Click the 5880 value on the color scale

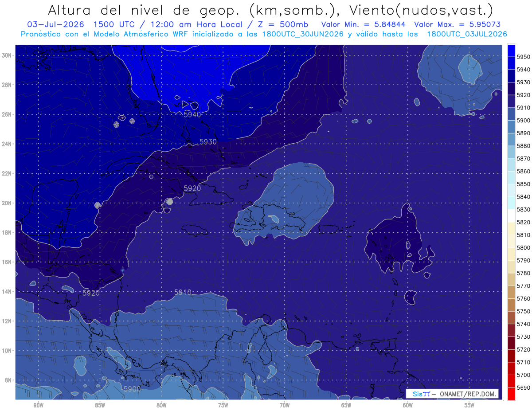pyautogui.click(x=524, y=146)
